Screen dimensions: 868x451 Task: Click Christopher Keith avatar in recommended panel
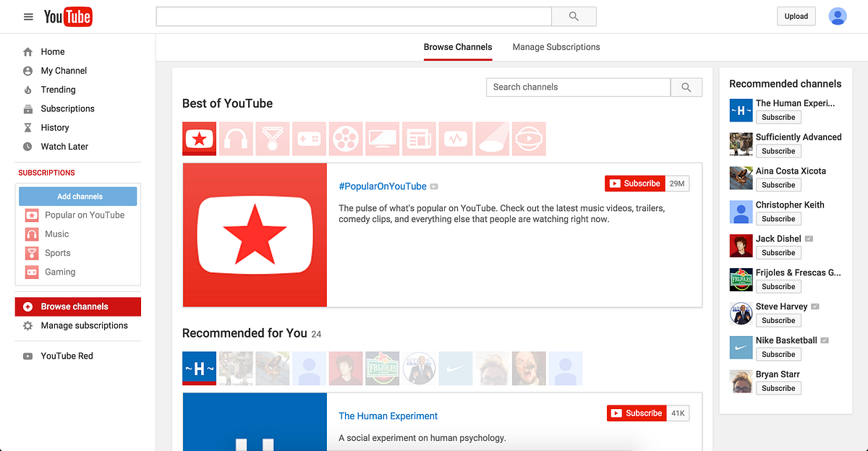point(741,212)
